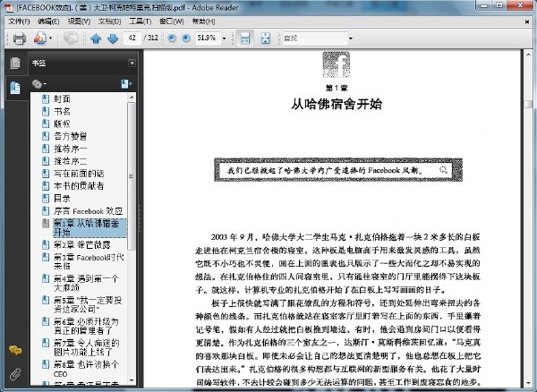Select the 第1章 从哈佛宿舍开始 bookmark

89,227
